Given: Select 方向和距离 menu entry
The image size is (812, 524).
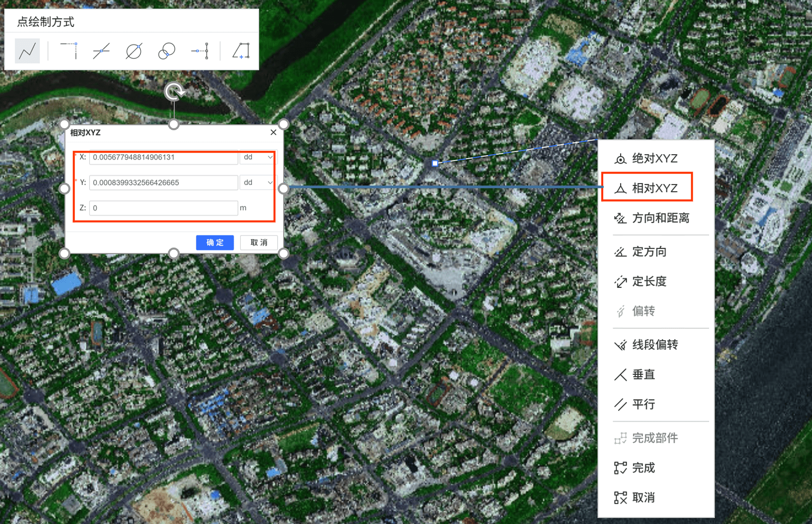Looking at the screenshot, I should [x=660, y=218].
